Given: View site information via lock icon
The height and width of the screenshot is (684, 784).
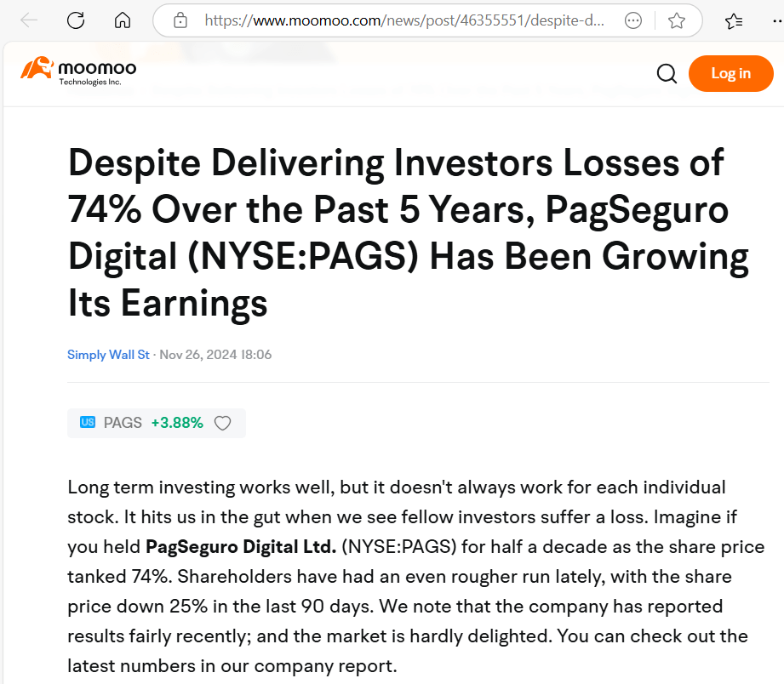Looking at the screenshot, I should pyautogui.click(x=180, y=21).
